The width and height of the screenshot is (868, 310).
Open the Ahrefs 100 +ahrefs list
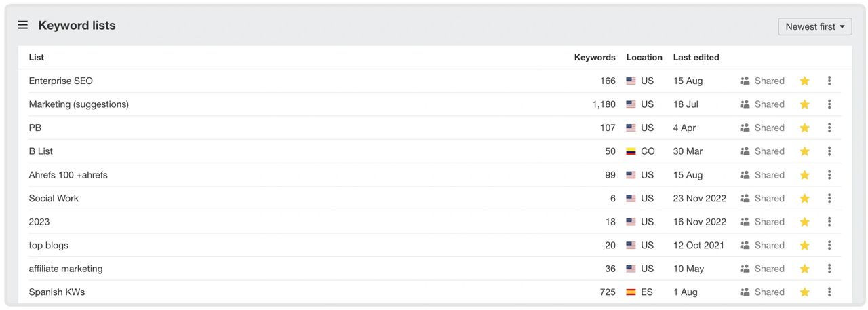tap(68, 175)
